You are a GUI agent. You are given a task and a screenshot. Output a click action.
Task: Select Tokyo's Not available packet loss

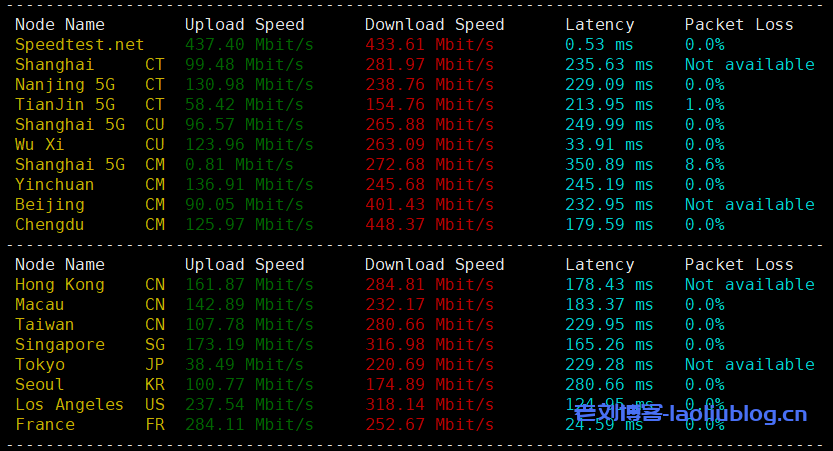click(x=750, y=364)
